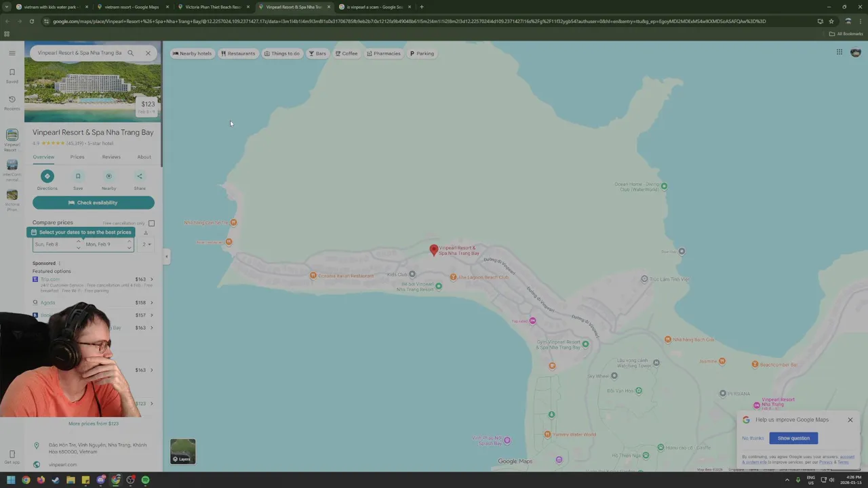The height and width of the screenshot is (488, 868).
Task: Open Windows Start menu
Action: click(x=11, y=480)
